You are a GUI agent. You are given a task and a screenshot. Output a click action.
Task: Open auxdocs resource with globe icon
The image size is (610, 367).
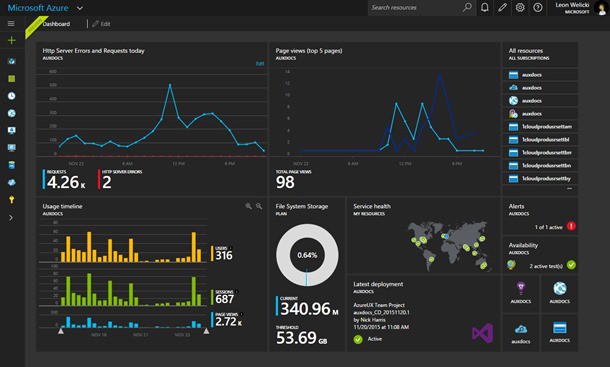(540, 100)
